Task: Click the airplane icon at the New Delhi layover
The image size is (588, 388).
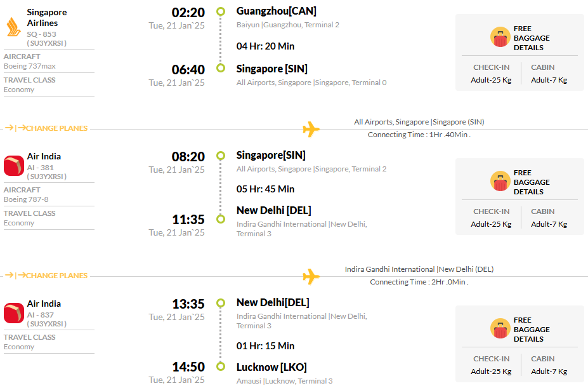Action: [311, 276]
